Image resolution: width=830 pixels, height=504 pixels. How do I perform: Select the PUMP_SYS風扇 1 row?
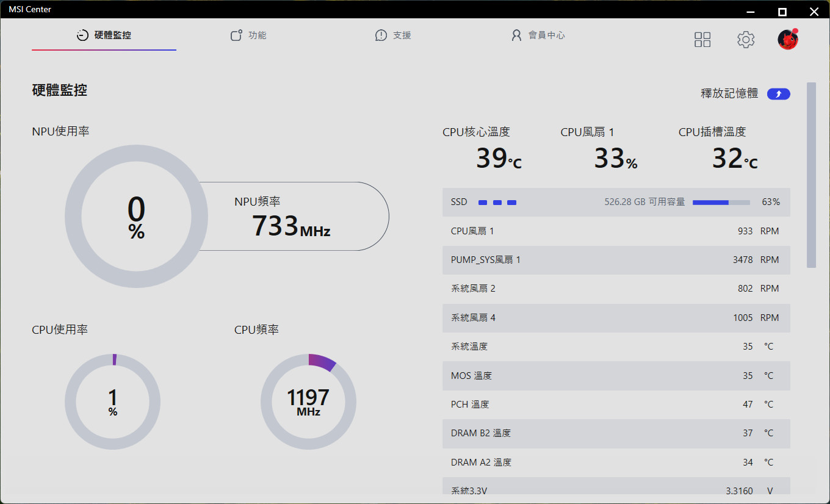616,260
